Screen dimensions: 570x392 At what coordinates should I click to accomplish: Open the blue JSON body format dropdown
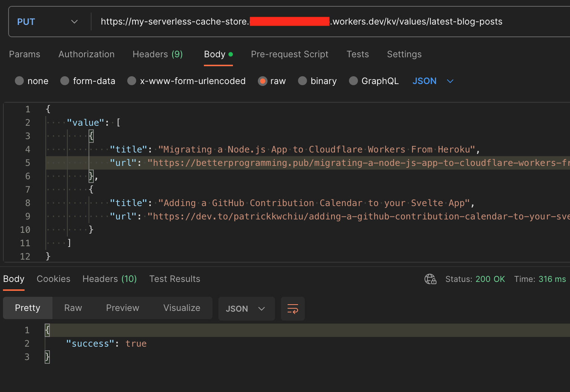[x=433, y=81]
